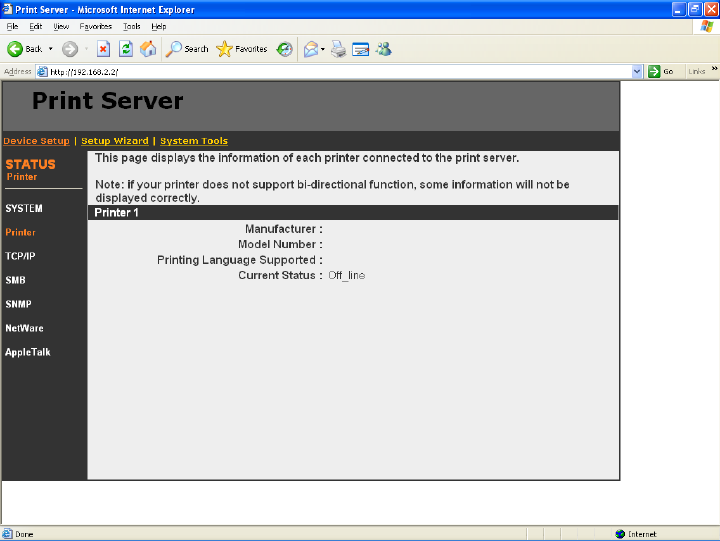Go to the Home page icon

(148, 49)
